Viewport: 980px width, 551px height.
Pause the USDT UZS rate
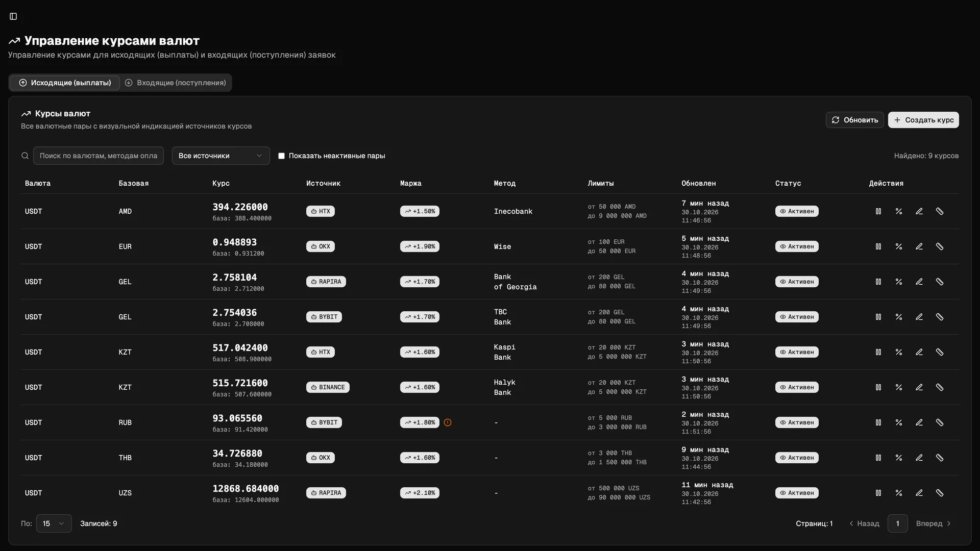tap(878, 493)
